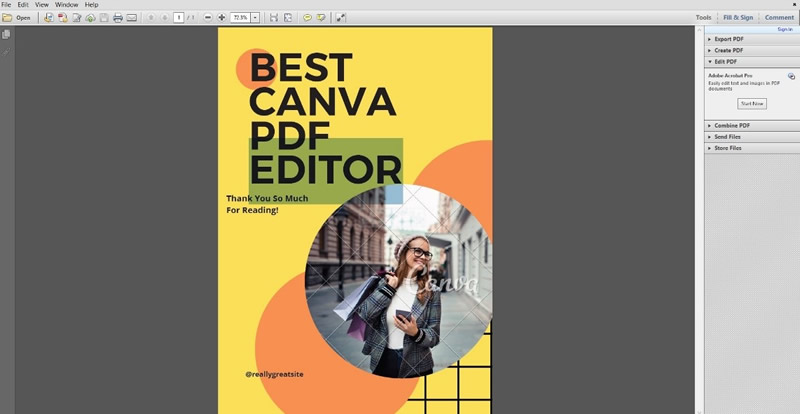Open the View menu

click(42, 5)
